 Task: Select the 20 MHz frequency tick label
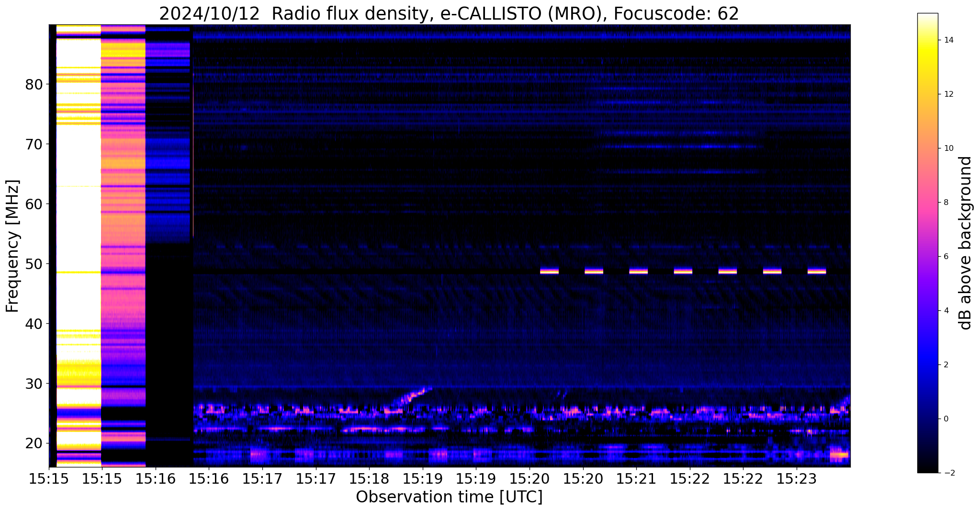tap(34, 443)
